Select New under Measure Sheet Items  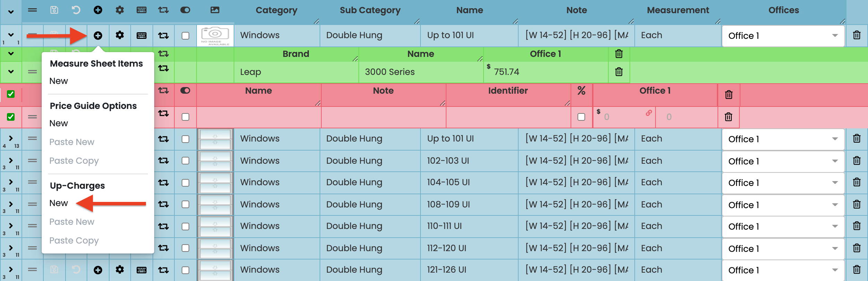tap(59, 81)
